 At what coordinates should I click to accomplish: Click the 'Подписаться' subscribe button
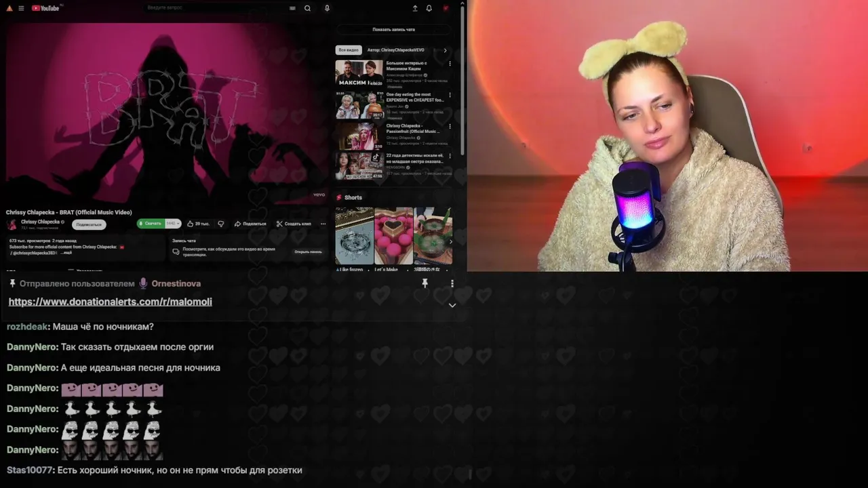[x=89, y=224]
